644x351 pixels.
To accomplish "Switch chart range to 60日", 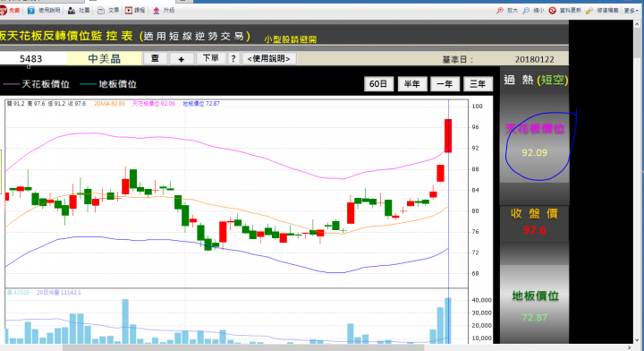I will pyautogui.click(x=378, y=84).
